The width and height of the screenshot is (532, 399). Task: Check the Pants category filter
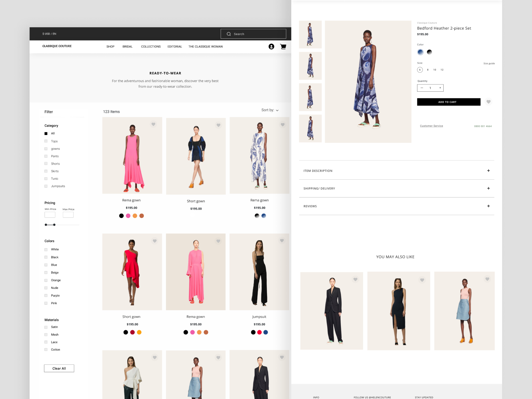point(46,156)
